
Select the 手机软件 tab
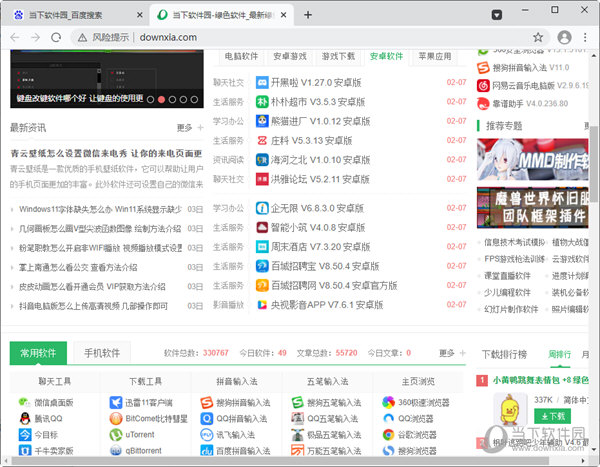(102, 353)
